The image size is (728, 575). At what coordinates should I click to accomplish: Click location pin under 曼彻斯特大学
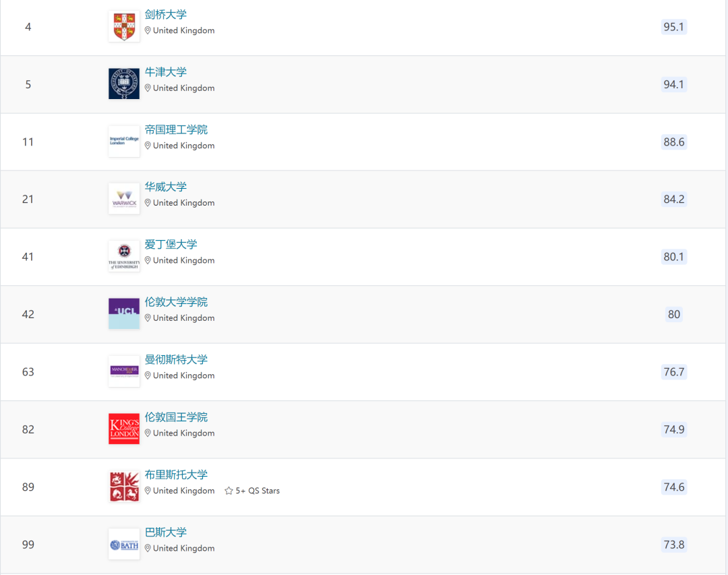click(148, 375)
